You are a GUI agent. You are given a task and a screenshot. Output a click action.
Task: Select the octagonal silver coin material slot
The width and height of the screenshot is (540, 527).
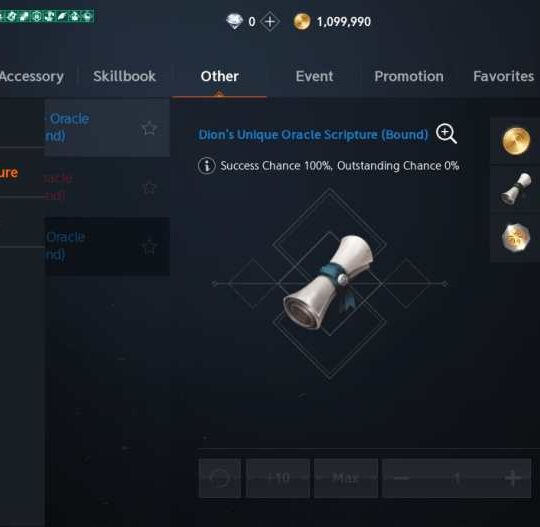click(x=516, y=237)
